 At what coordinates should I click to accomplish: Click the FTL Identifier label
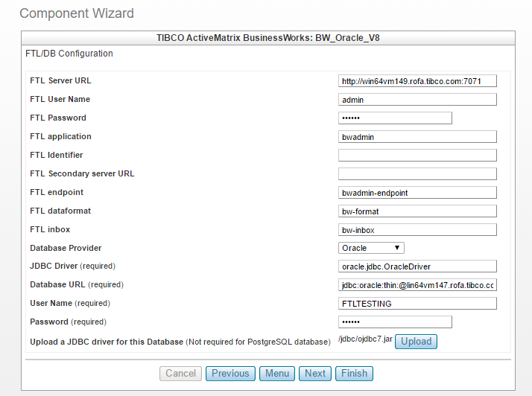pyautogui.click(x=57, y=155)
